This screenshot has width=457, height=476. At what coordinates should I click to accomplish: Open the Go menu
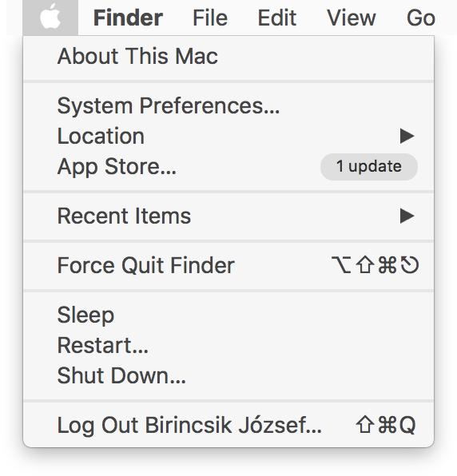421,18
